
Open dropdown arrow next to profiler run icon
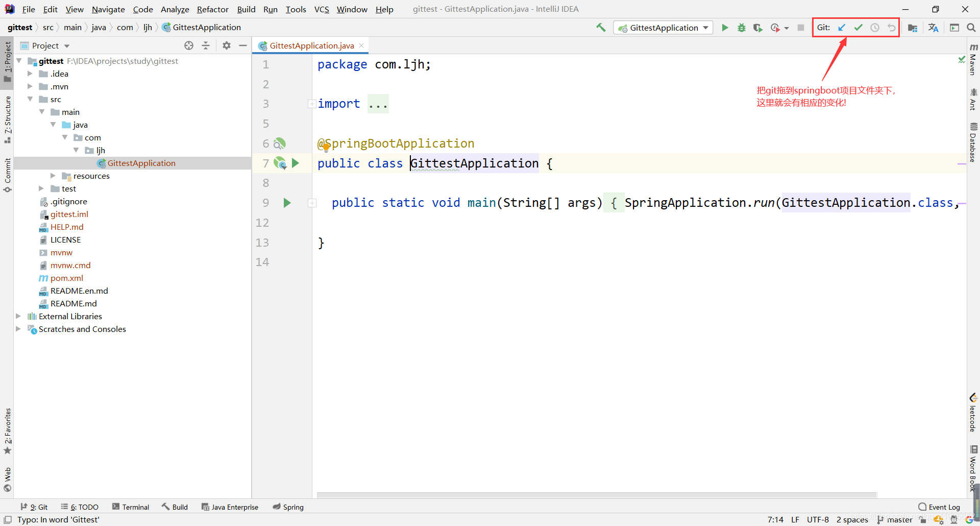pyautogui.click(x=787, y=28)
